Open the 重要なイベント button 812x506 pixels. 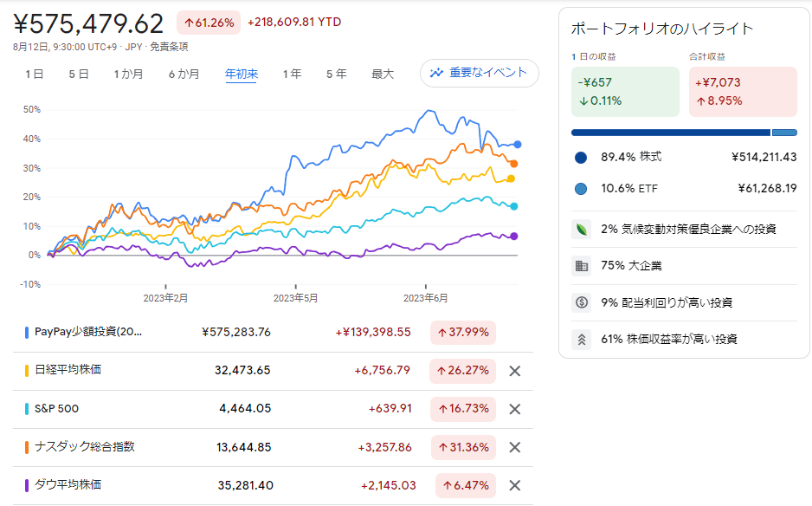(479, 73)
